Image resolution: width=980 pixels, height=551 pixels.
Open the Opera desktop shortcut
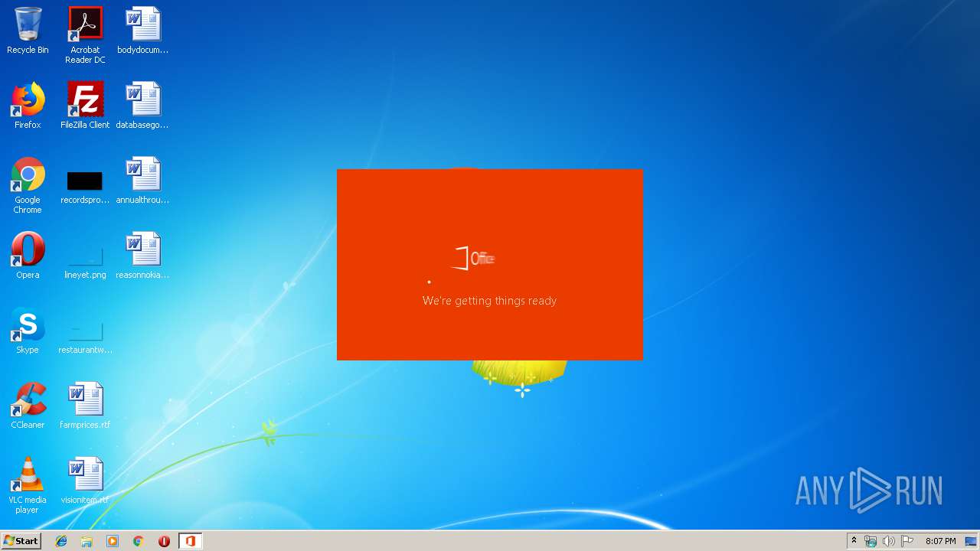pyautogui.click(x=28, y=256)
